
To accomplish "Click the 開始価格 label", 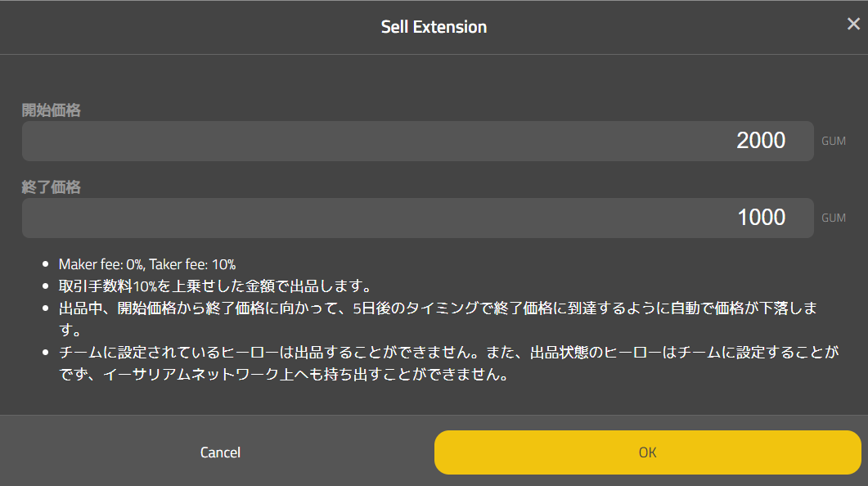I will point(51,110).
